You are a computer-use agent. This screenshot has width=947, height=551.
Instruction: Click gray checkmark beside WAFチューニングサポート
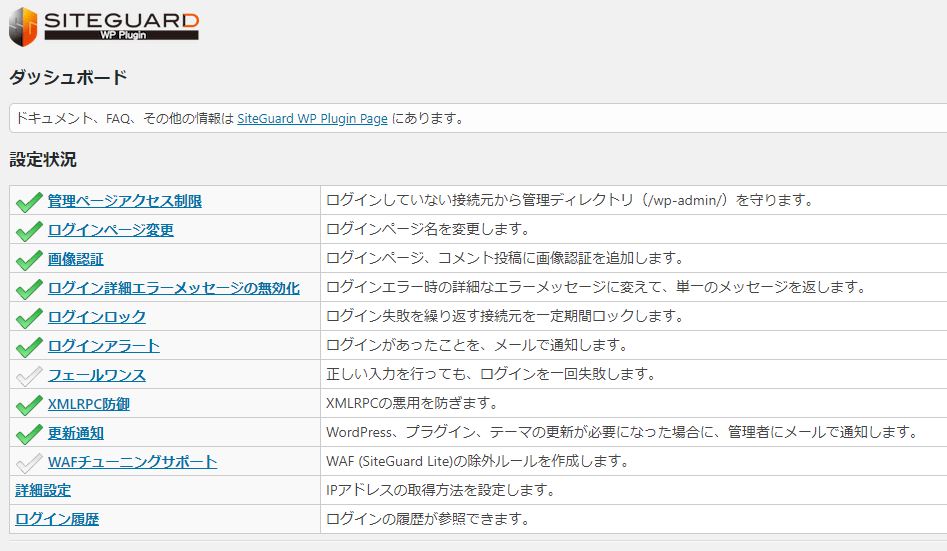(x=29, y=463)
